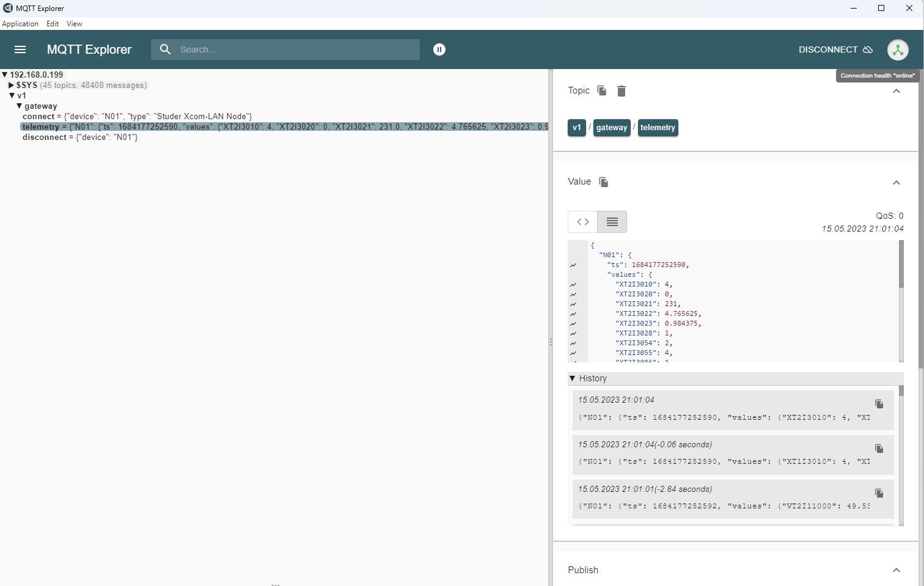Click the QoS: 0 label
Screen dimensions: 924x586
pos(889,216)
